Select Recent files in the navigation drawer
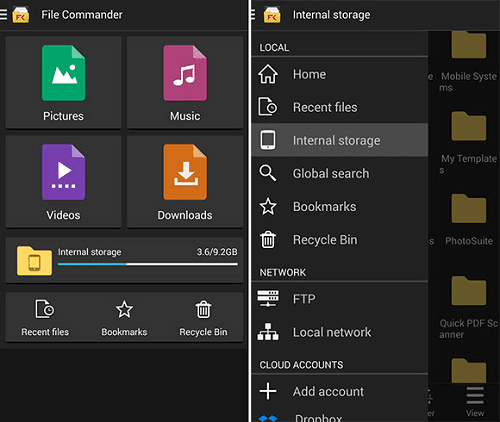 click(340, 107)
